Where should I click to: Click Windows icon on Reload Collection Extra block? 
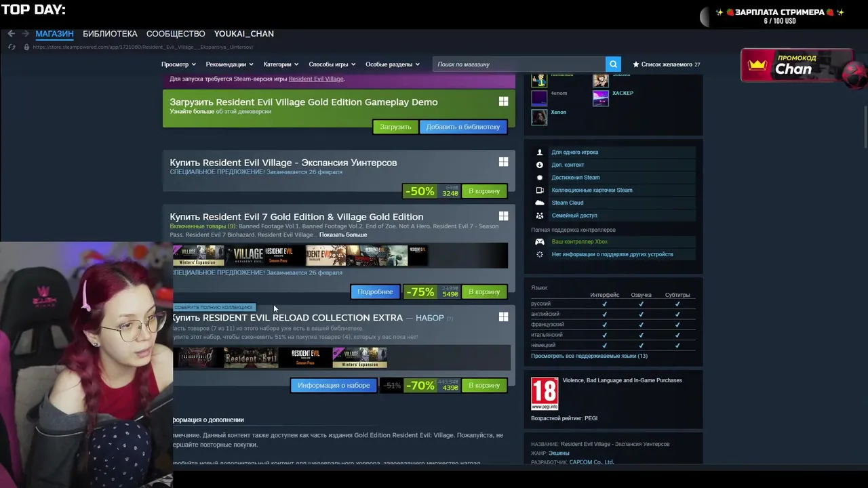(x=503, y=317)
